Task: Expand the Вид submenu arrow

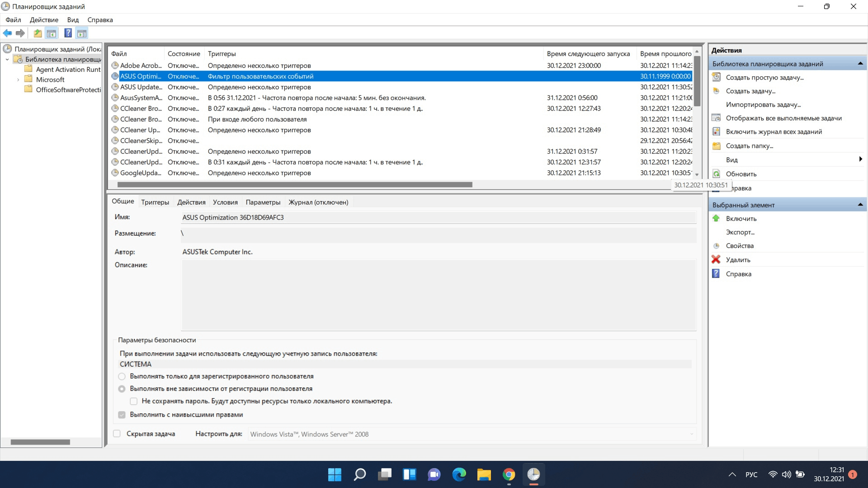Action: [860, 159]
